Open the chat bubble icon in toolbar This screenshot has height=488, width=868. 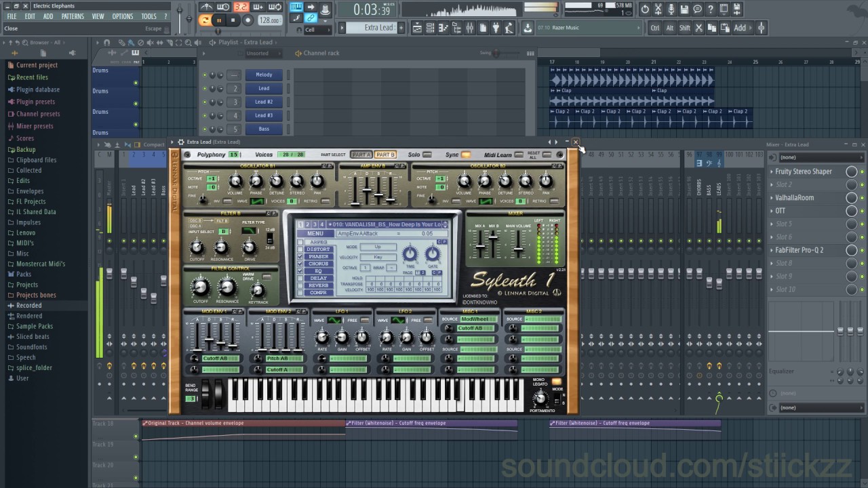[697, 9]
